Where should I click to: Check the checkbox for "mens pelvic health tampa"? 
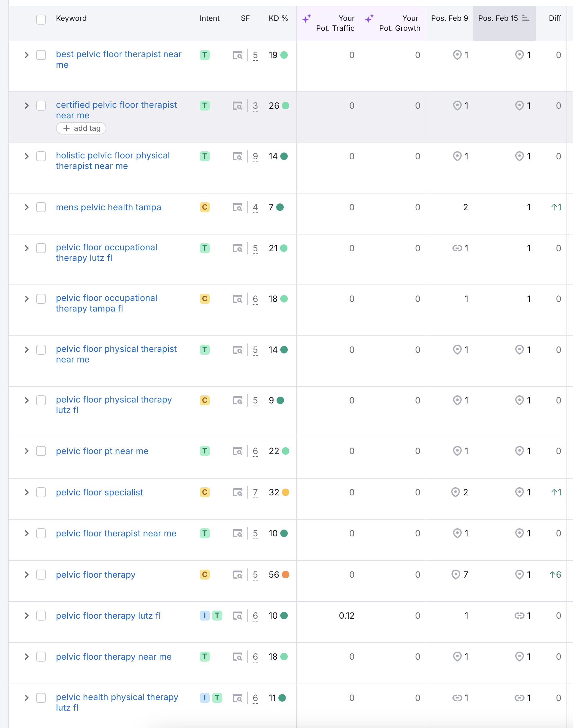(41, 207)
